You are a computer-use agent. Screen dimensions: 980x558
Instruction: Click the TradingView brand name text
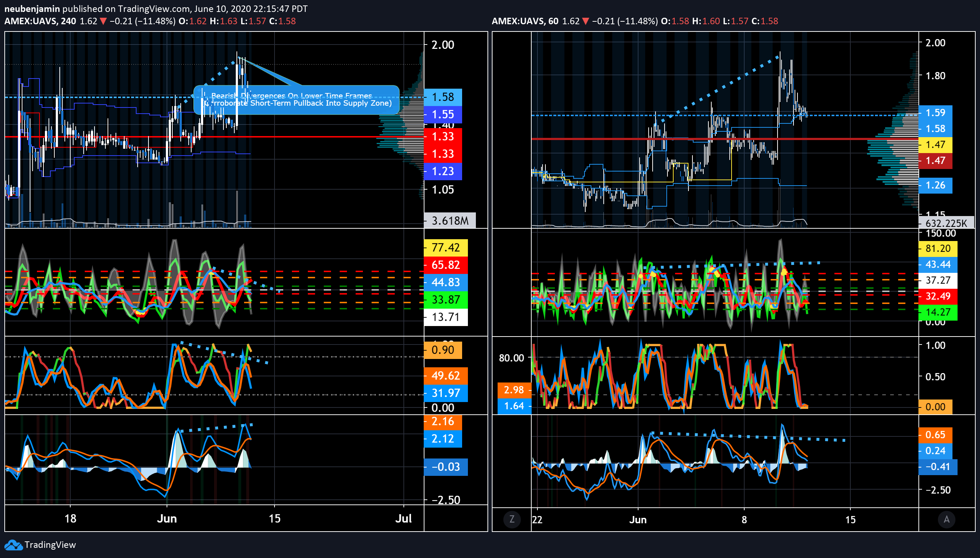tap(50, 545)
